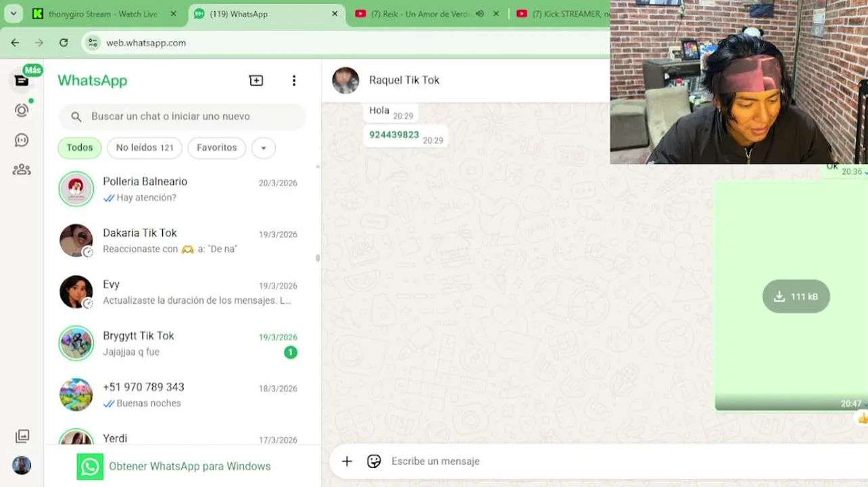Open own profile picture in sidebar

(x=22, y=465)
